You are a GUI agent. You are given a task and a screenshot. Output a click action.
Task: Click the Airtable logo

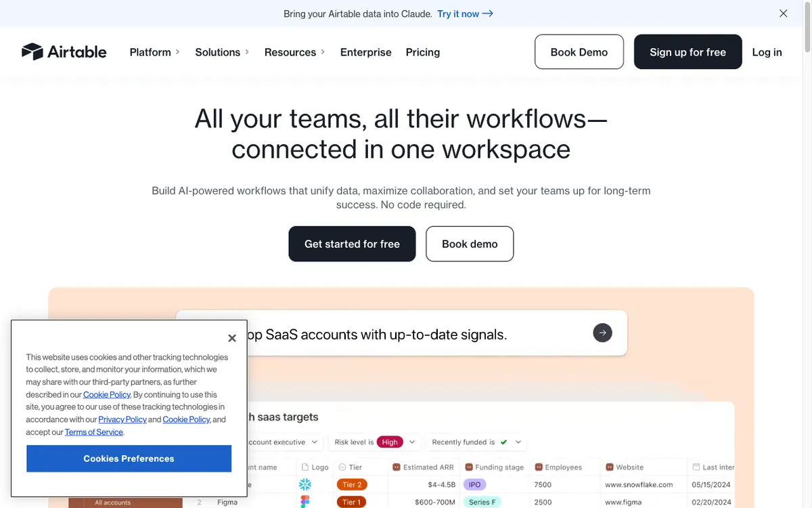[64, 52]
